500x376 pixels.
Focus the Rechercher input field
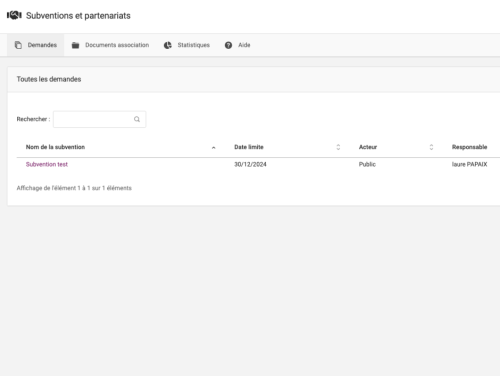[99, 119]
